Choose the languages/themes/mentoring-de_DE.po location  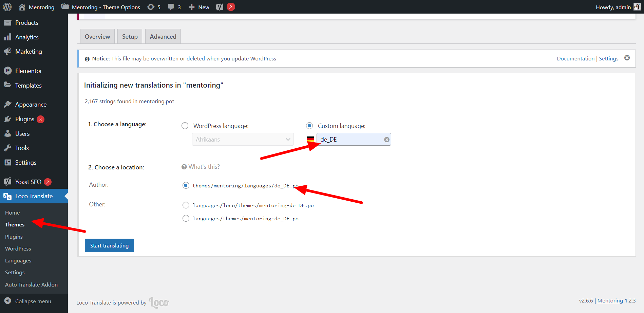pos(186,218)
